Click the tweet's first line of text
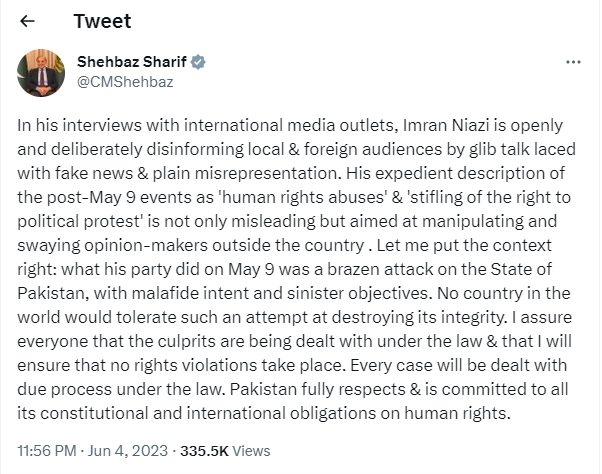Image resolution: width=602 pixels, height=474 pixels. 298,127
